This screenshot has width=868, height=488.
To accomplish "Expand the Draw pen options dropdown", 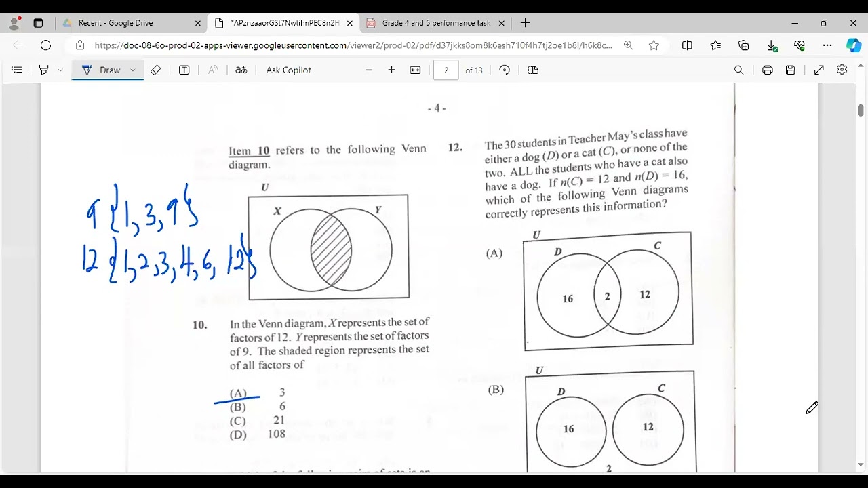I will pyautogui.click(x=133, y=70).
